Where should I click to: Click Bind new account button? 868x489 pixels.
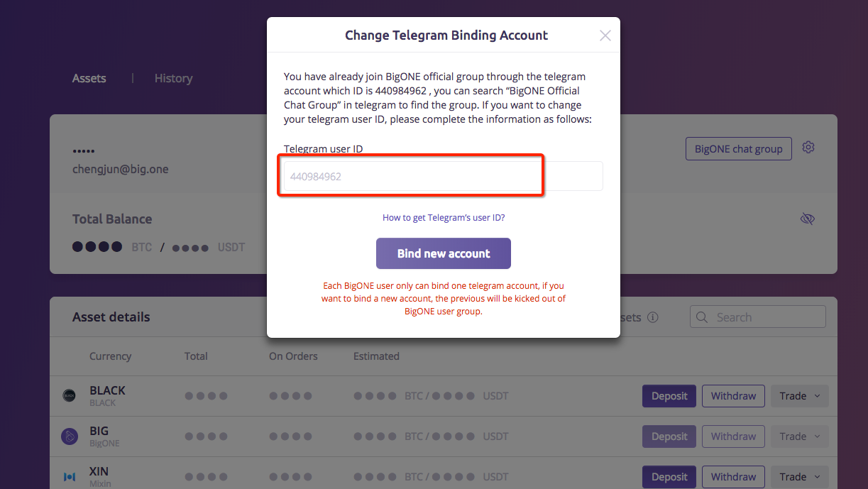point(444,253)
